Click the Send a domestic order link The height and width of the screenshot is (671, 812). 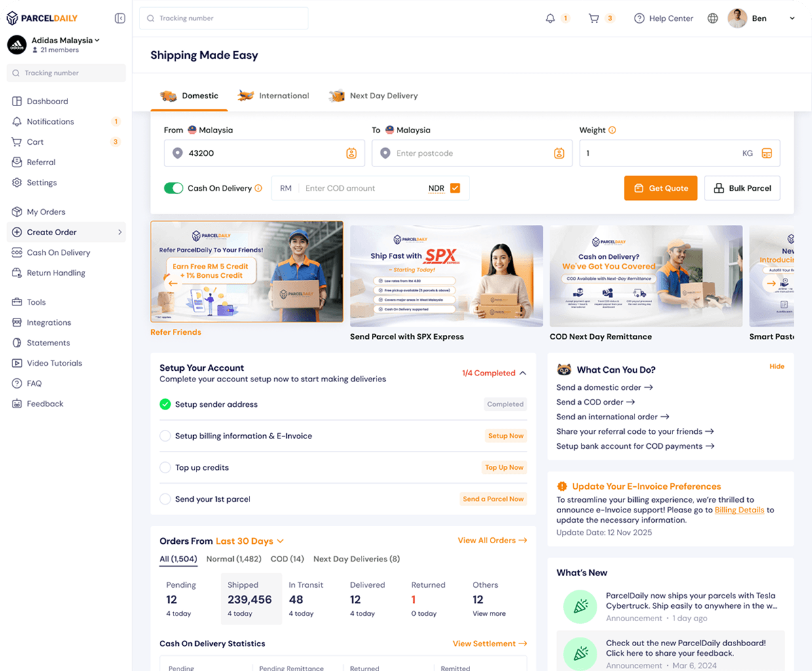click(604, 387)
